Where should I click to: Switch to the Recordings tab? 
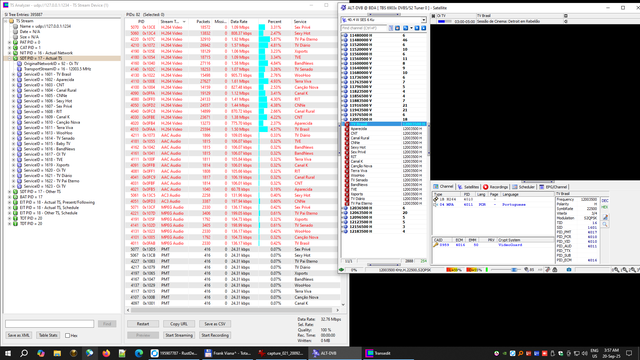496,187
